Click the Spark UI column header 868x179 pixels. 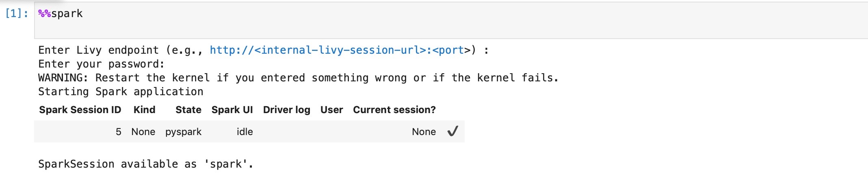click(x=232, y=110)
